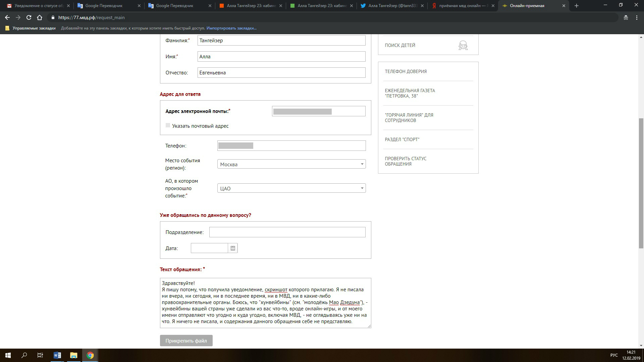Open Word from the taskbar
The image size is (644, 362).
57,355
